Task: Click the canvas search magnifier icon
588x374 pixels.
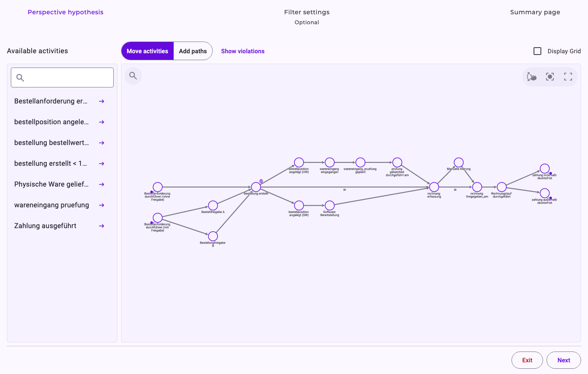Action: click(133, 76)
